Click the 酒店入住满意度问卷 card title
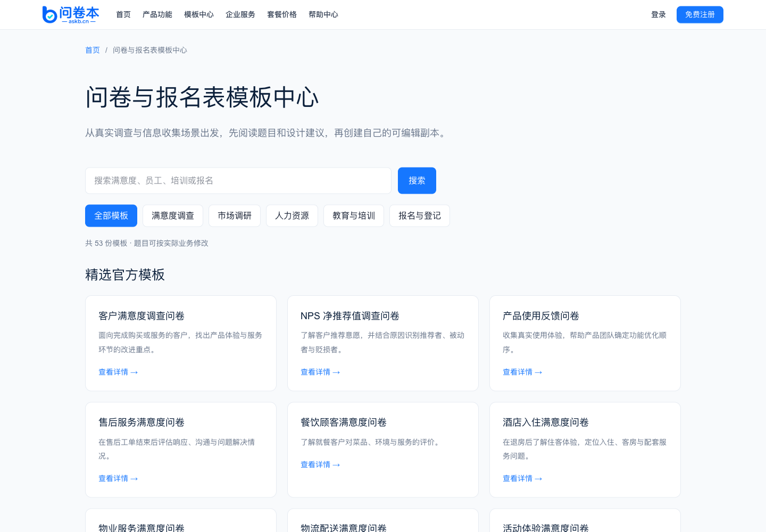This screenshot has height=532, width=766. click(x=546, y=422)
